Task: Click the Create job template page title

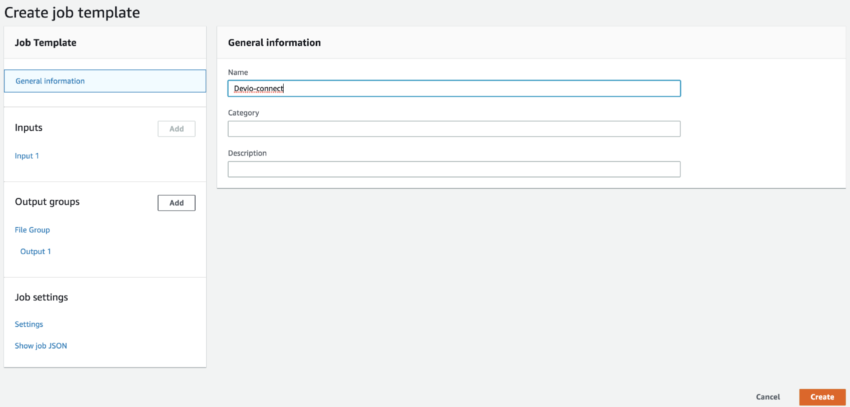Action: (72, 12)
